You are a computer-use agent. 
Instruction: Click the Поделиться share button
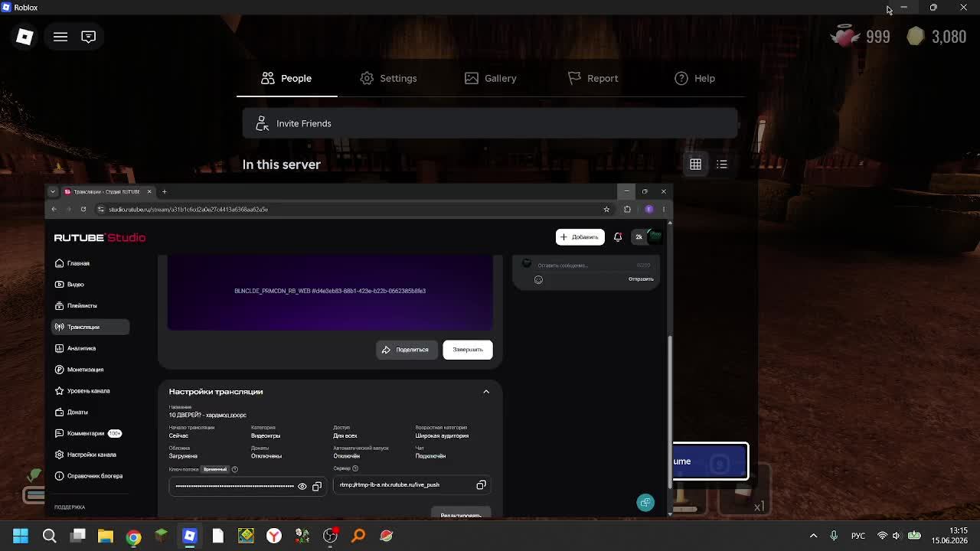[406, 350]
